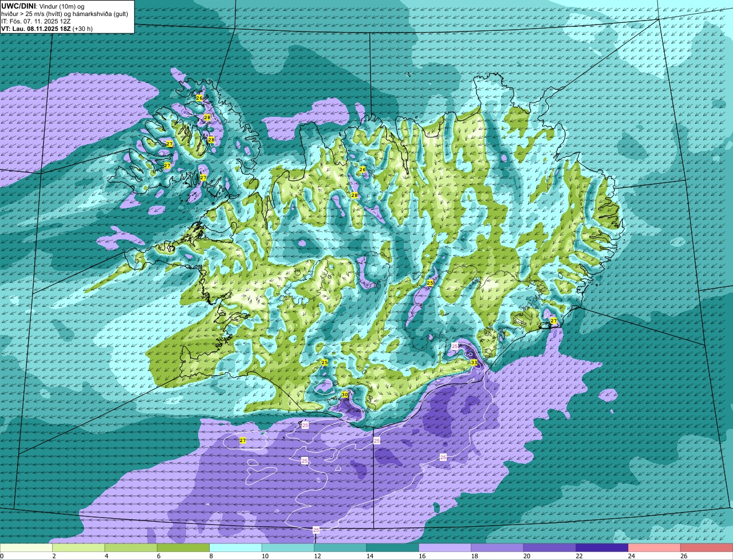This screenshot has width=733, height=560.
Task: Pick the dark indigo 22–24 swatch in scale
Action: click(602, 548)
